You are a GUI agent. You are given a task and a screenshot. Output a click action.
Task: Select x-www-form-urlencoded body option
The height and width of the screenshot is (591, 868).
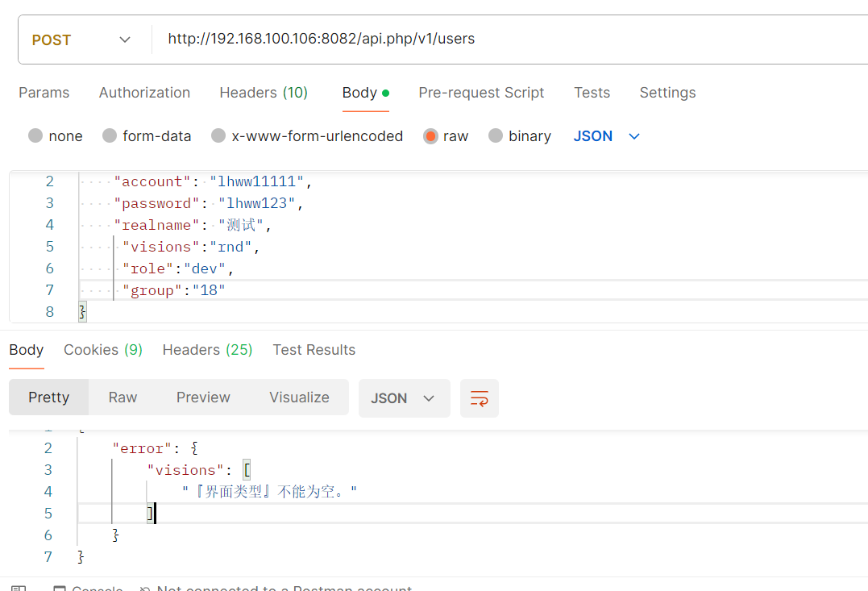coord(218,136)
